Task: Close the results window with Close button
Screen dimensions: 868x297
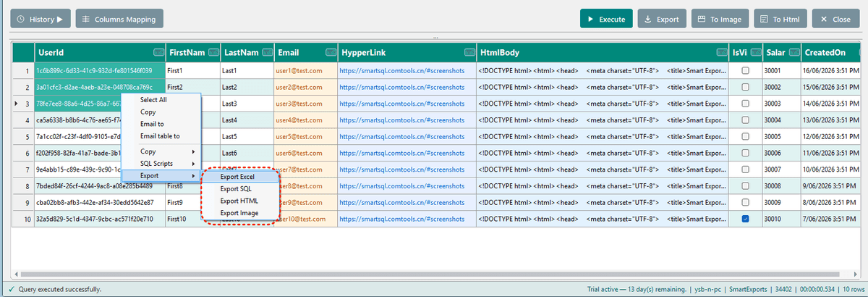Action: coord(835,19)
